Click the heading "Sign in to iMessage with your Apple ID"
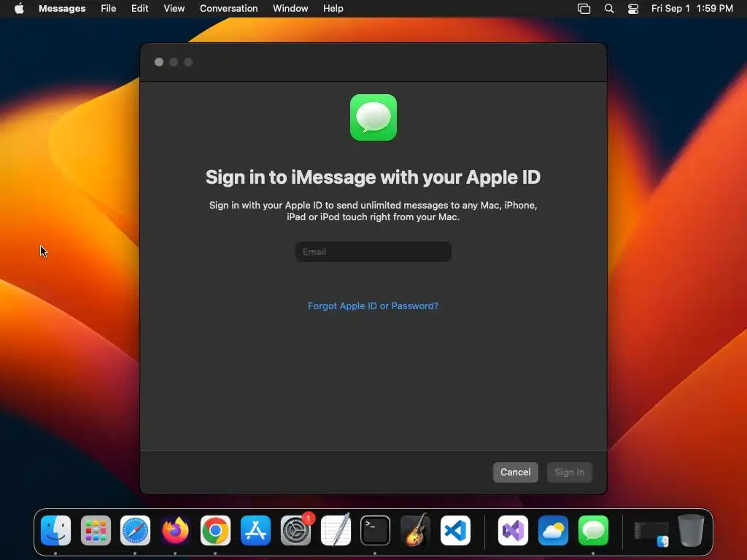Screen dimensions: 747x560 pyautogui.click(x=373, y=177)
